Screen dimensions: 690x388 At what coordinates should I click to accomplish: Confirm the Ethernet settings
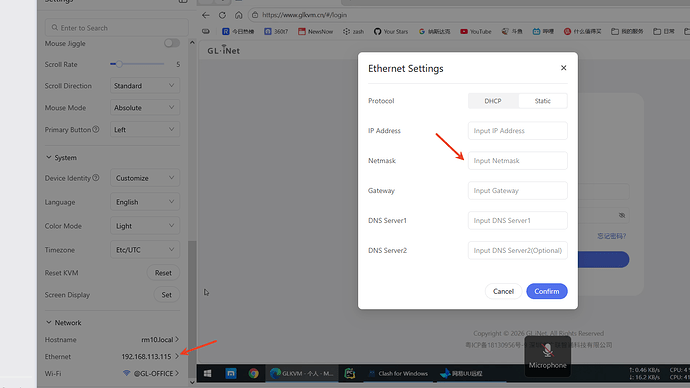pyautogui.click(x=547, y=291)
